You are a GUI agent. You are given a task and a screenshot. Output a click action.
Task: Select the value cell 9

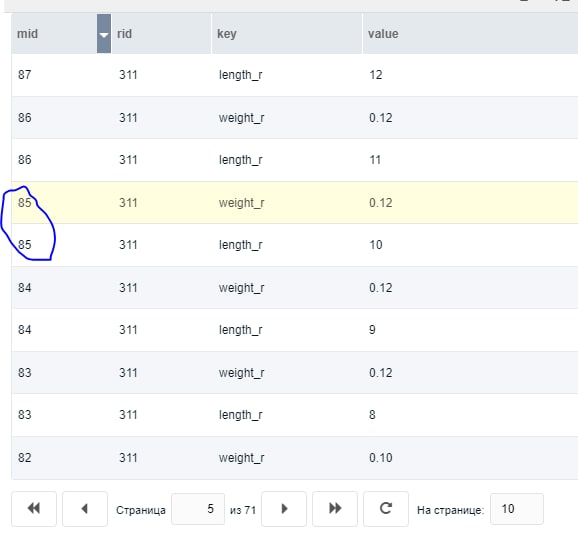click(x=372, y=330)
